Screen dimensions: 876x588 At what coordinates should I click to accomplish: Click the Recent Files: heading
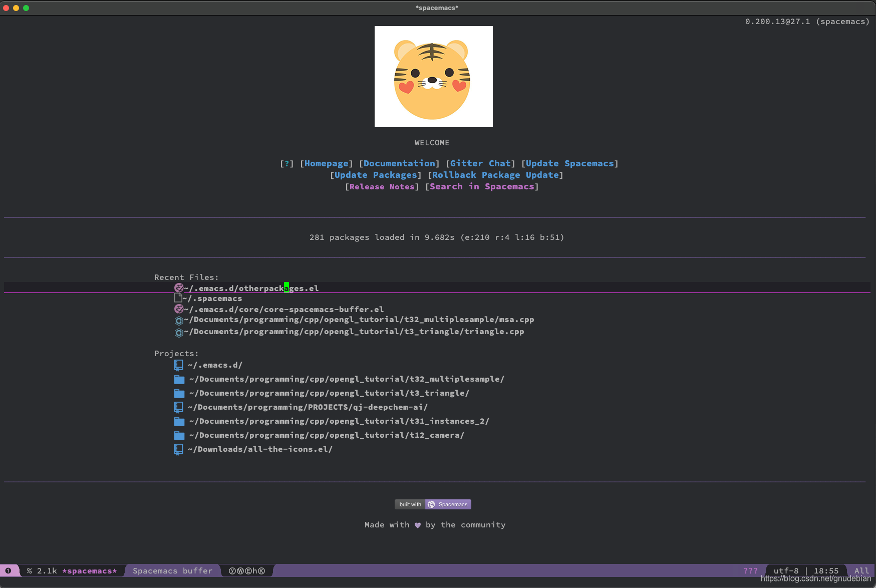click(186, 277)
